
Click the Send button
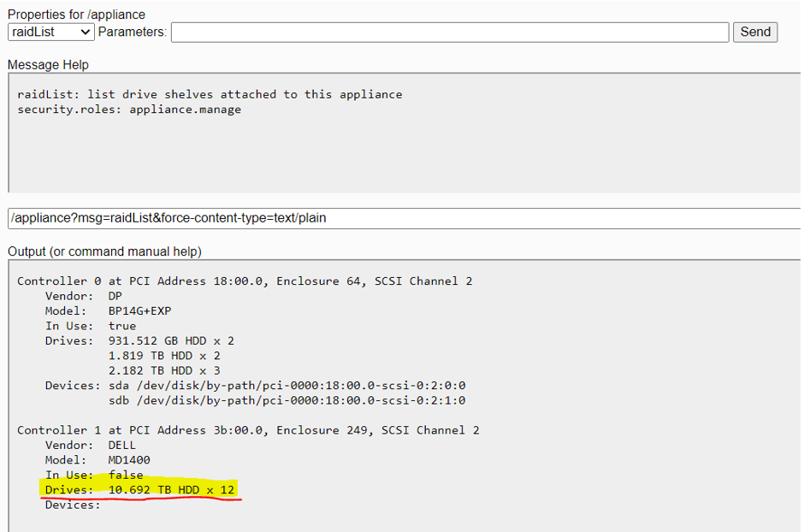coord(754,32)
